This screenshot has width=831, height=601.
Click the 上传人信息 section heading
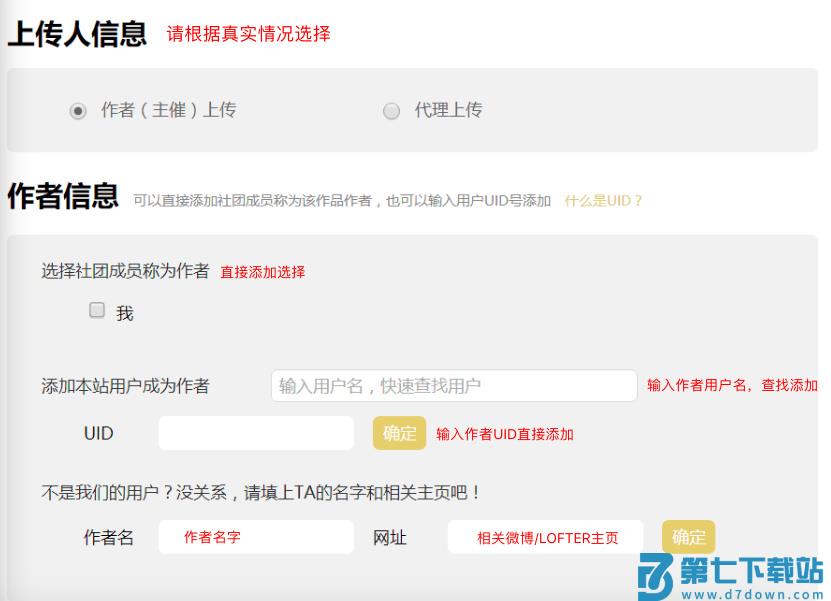click(77, 34)
